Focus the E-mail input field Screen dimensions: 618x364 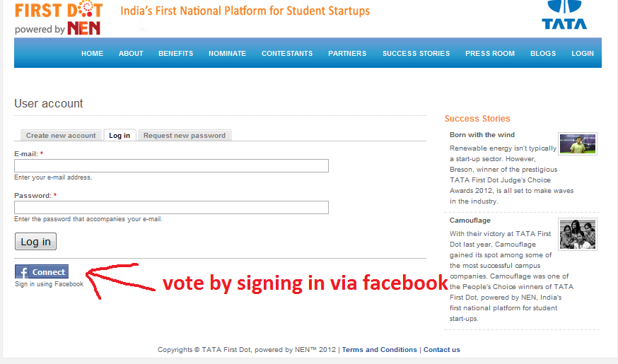pos(171,166)
